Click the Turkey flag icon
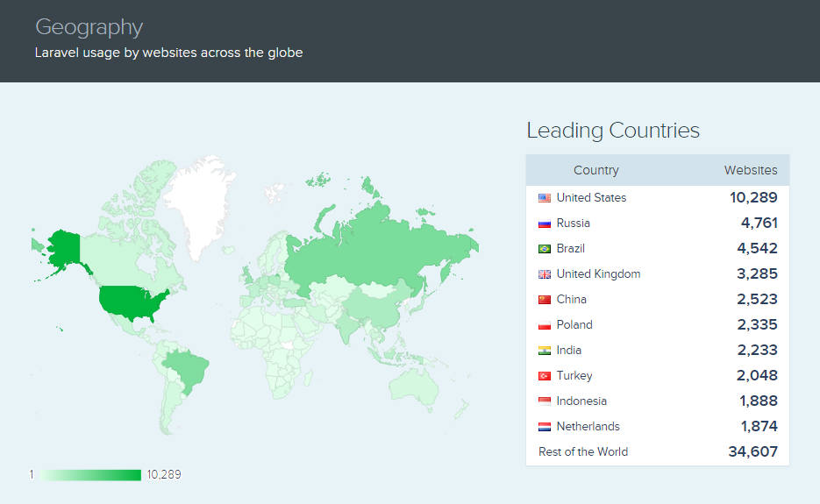Screen dimensions: 820x504 545,376
